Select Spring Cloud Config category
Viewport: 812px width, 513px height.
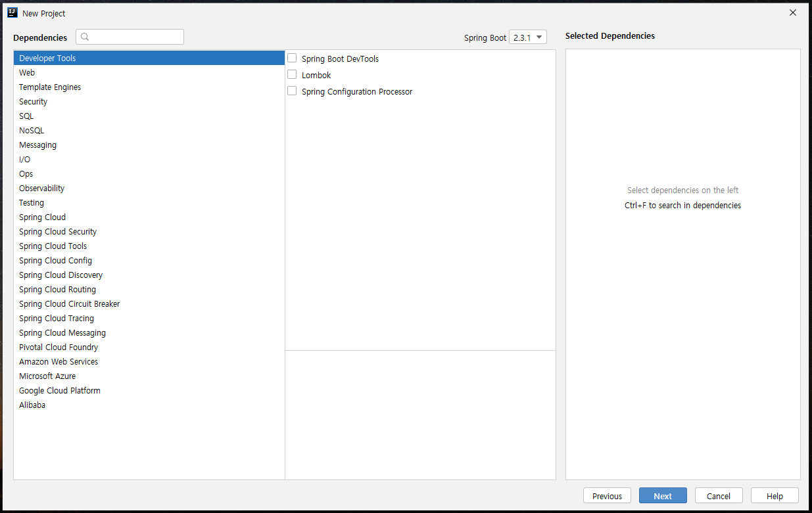[x=149, y=260]
